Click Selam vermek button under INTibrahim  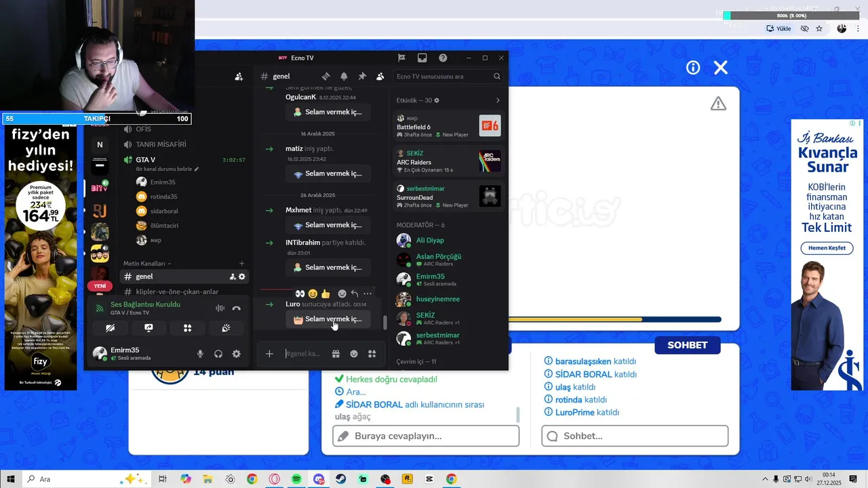[x=328, y=268]
